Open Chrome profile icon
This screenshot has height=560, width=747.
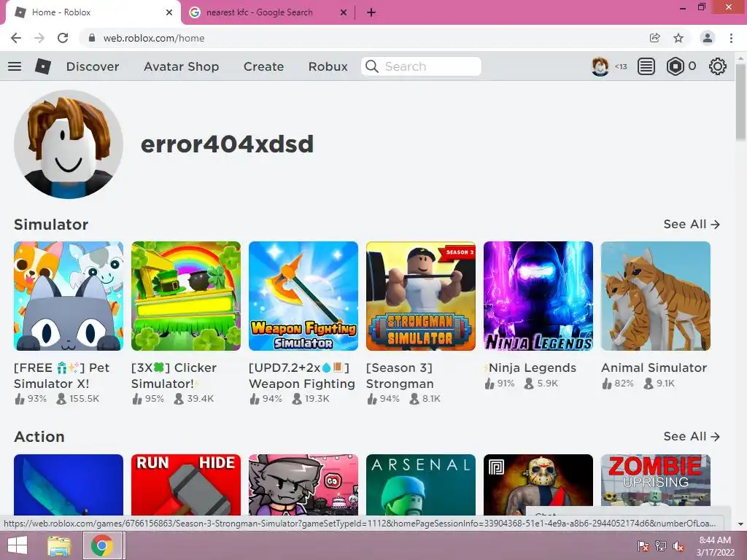[x=708, y=38]
